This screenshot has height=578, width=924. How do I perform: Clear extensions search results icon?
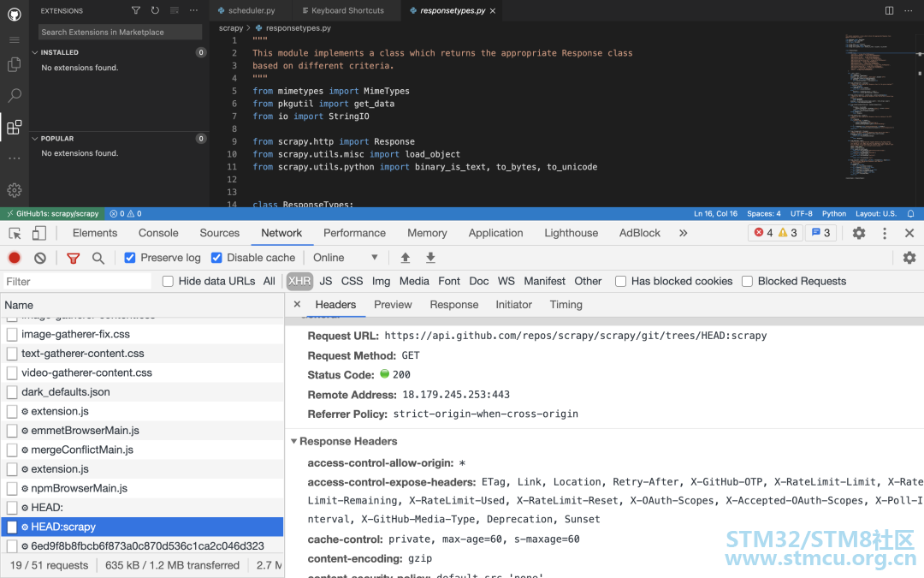(x=175, y=10)
